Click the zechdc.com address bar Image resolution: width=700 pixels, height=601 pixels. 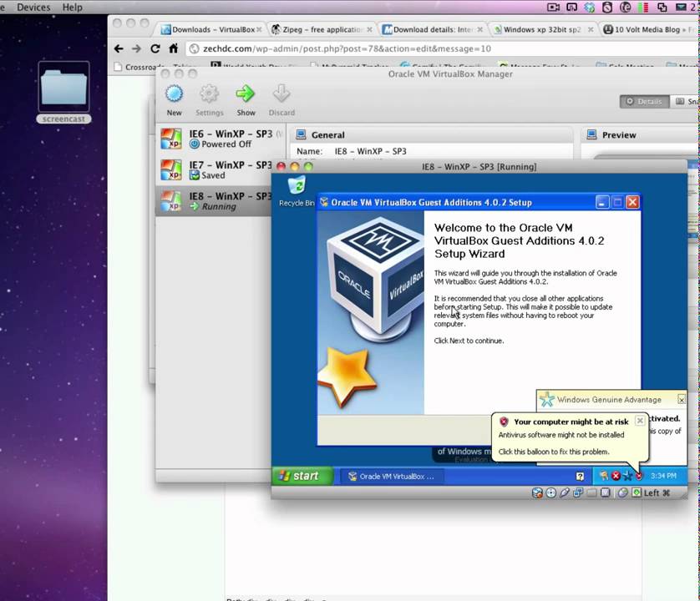tap(442, 48)
